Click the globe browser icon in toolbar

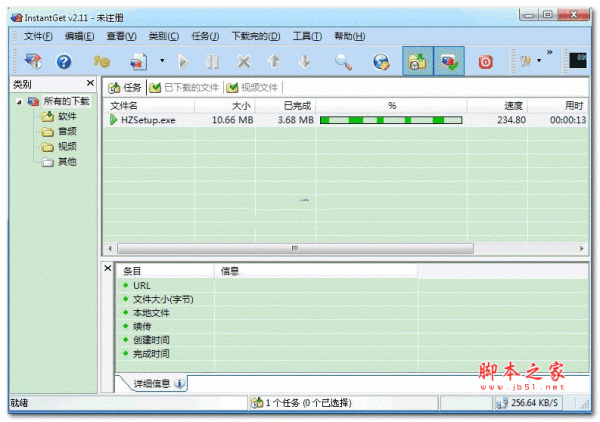tap(381, 62)
